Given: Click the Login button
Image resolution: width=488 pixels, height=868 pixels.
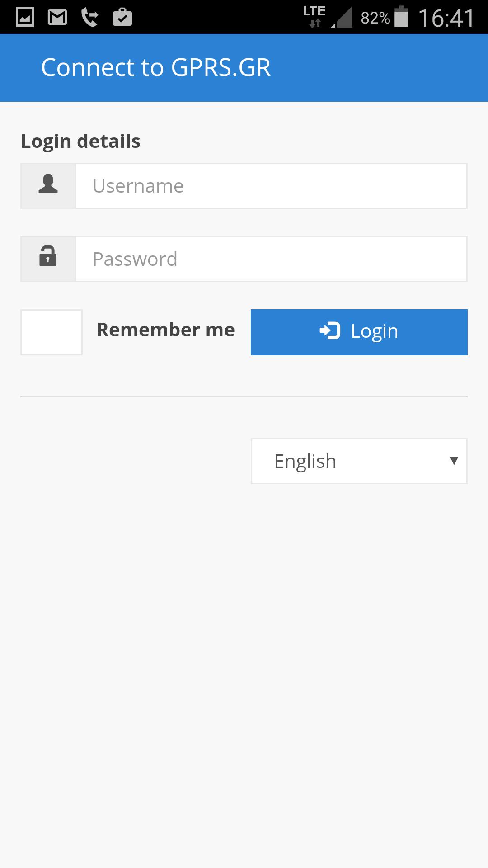Looking at the screenshot, I should point(359,332).
